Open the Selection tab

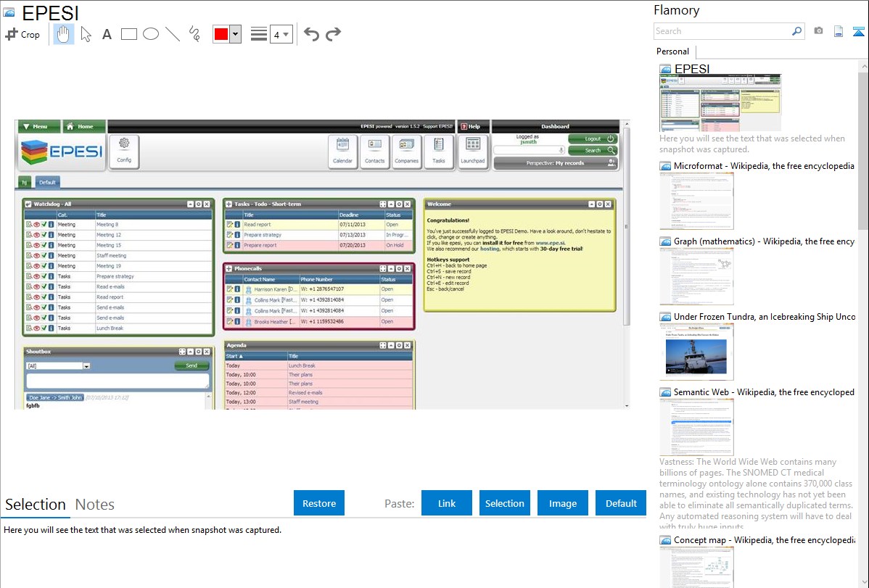click(x=36, y=505)
